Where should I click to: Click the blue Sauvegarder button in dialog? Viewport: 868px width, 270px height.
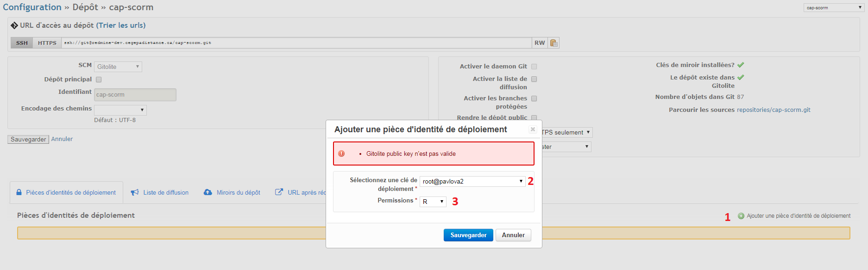pos(468,235)
